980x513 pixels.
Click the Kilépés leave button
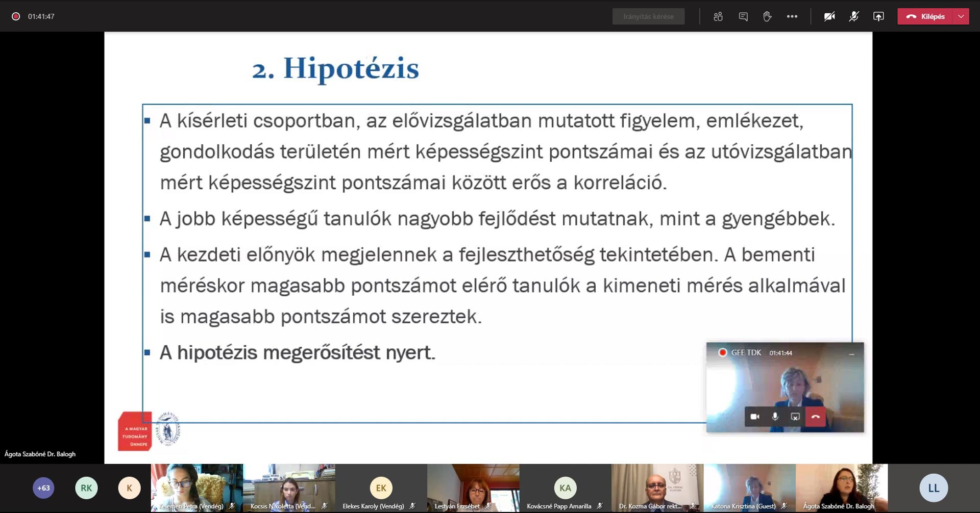[x=926, y=16]
